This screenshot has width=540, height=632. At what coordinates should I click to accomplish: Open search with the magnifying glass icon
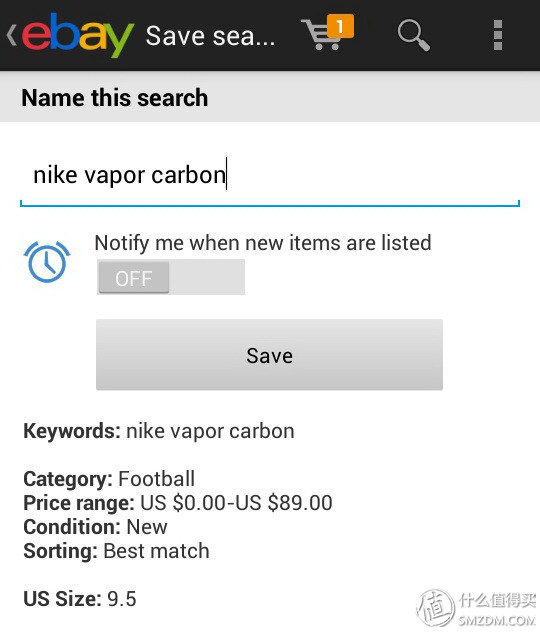[x=413, y=35]
